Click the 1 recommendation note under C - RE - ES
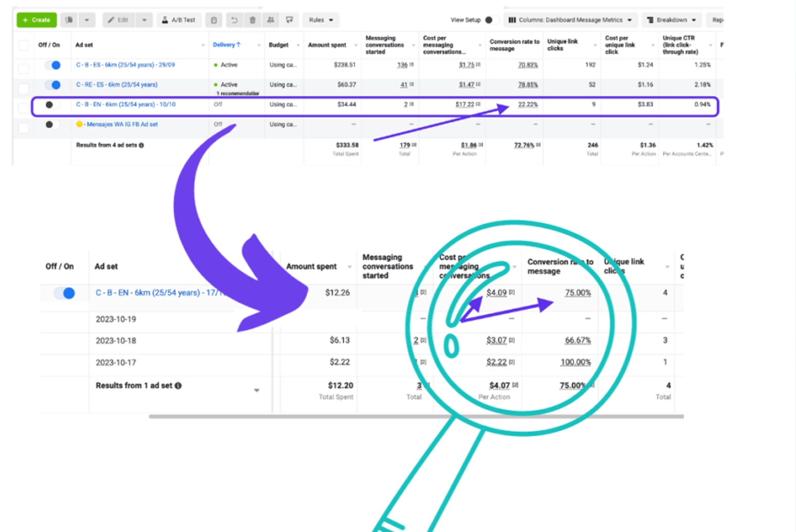796x532 pixels. [x=238, y=93]
